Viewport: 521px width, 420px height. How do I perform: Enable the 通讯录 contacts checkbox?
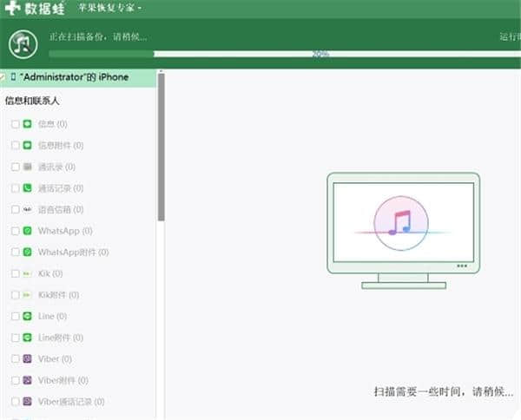click(16, 167)
